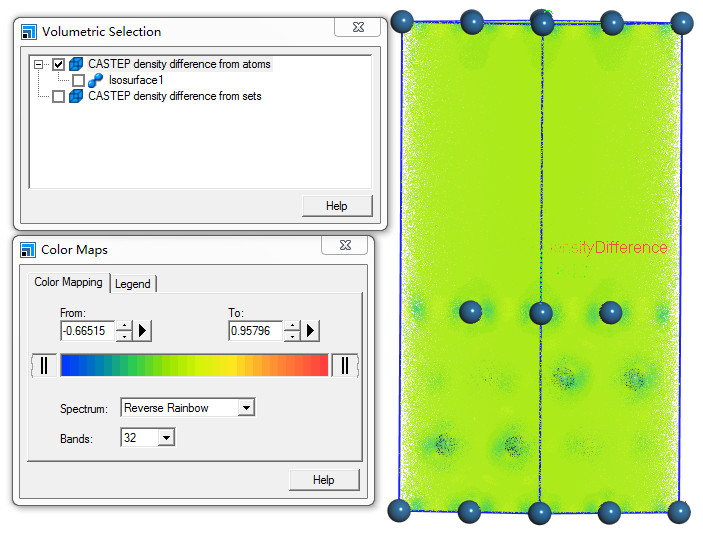
Task: Collapse the density difference from atoms tree node
Action: tap(38, 64)
